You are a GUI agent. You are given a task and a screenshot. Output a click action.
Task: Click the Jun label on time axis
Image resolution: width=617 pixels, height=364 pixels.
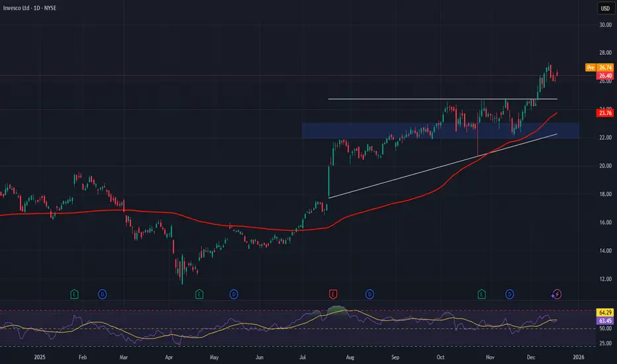260,357
